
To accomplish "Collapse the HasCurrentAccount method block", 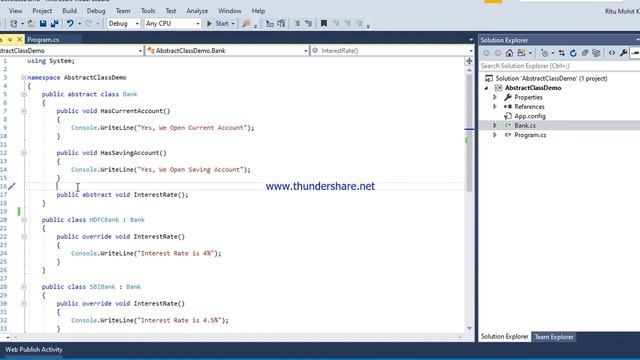I will pos(24,111).
